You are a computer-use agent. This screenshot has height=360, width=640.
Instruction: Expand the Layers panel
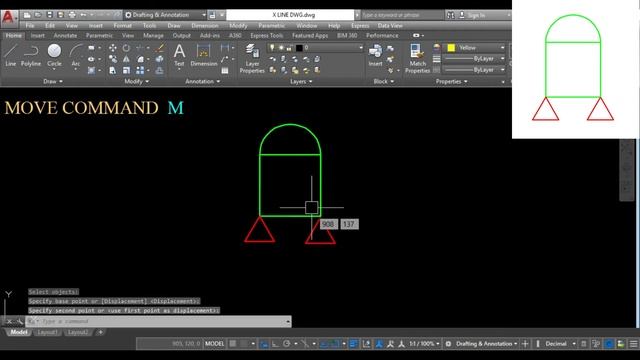[x=301, y=81]
